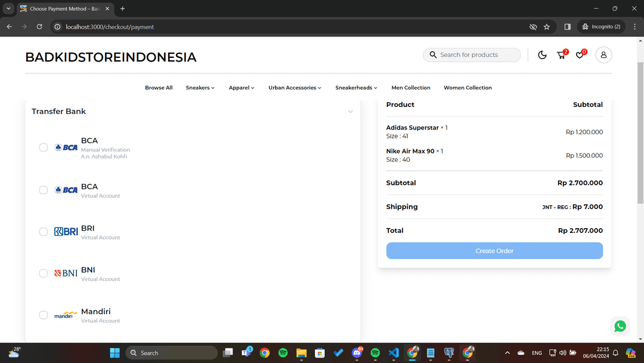Click the subtotal amount Rp 2.700.000

point(580,183)
